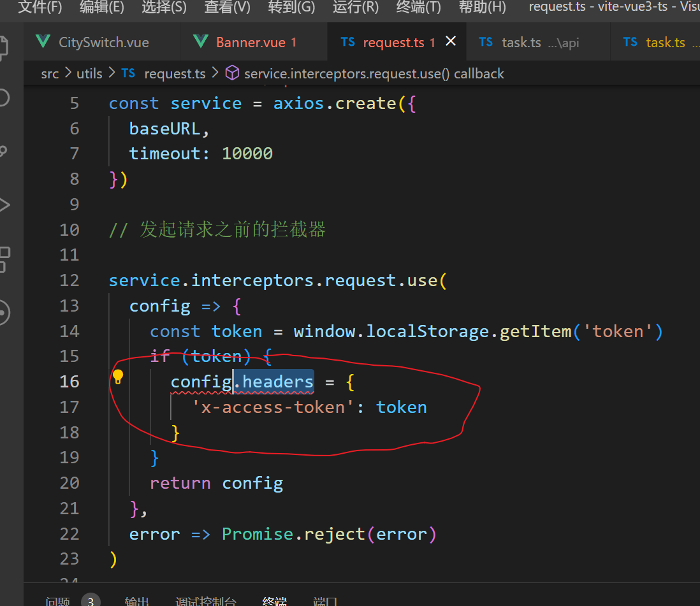Open the 帮助(H) menu
Image resolution: width=700 pixels, height=606 pixels.
(x=482, y=7)
